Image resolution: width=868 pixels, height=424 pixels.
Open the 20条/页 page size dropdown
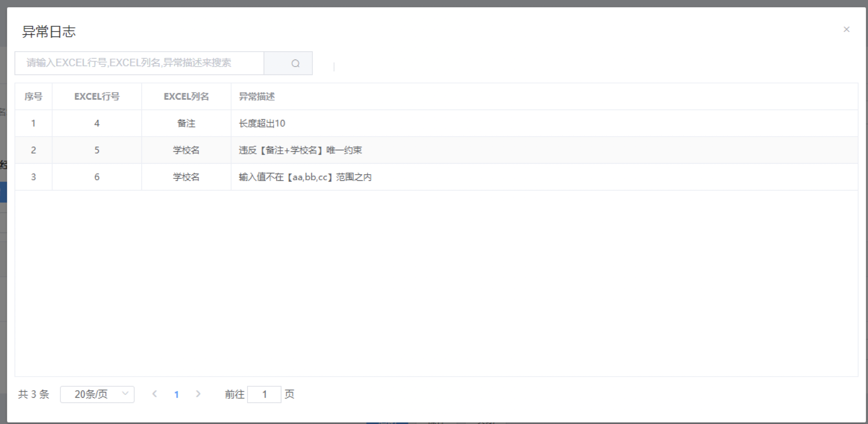(x=97, y=394)
